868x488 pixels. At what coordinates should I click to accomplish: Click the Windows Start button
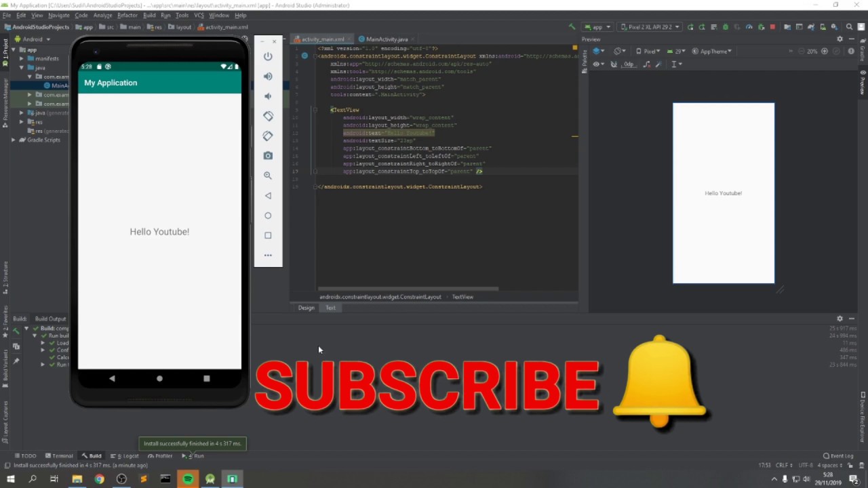[x=10, y=479]
